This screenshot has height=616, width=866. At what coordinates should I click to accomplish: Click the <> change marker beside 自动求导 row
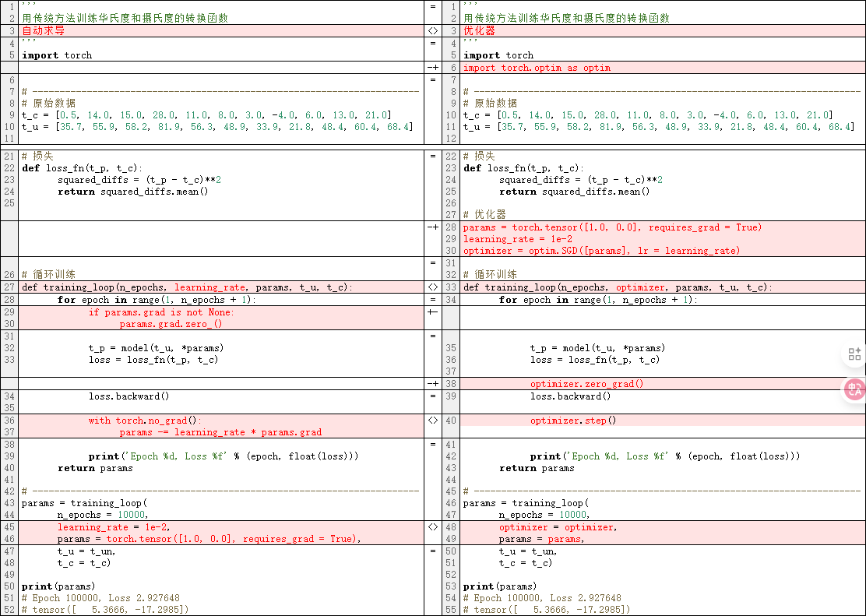click(433, 31)
